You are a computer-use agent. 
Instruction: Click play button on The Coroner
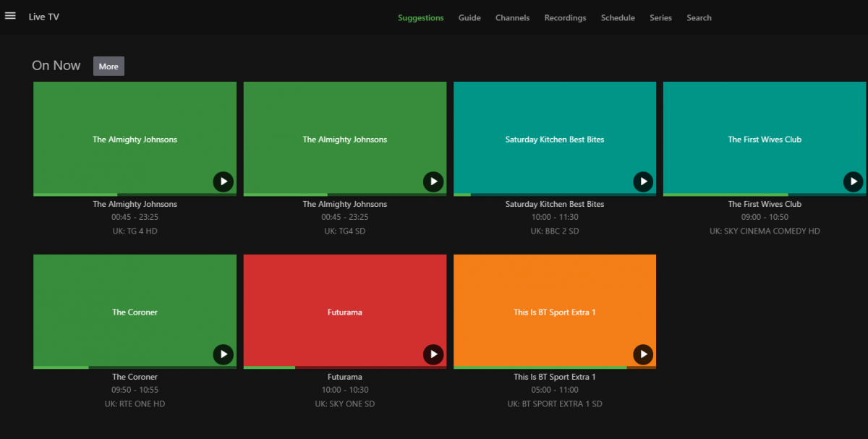tap(223, 354)
